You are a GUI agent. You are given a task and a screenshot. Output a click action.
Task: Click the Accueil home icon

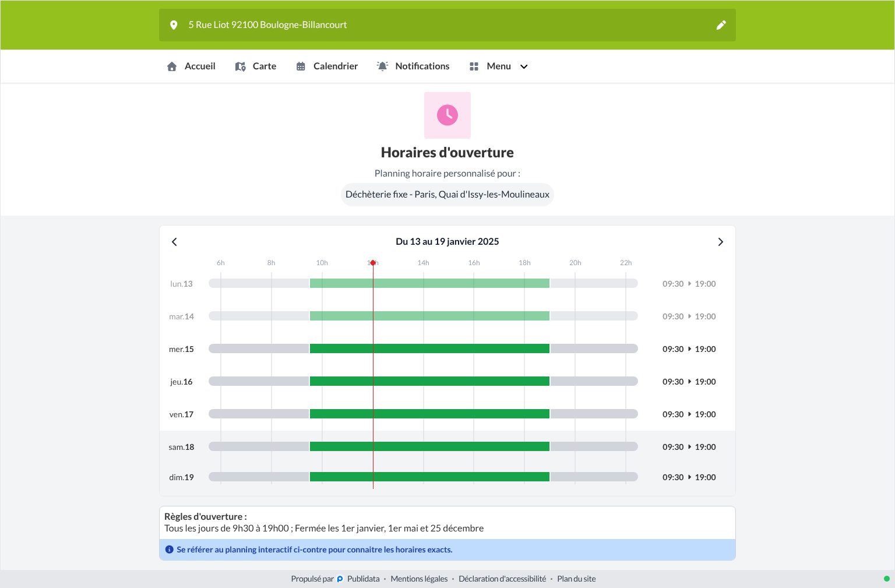point(172,66)
